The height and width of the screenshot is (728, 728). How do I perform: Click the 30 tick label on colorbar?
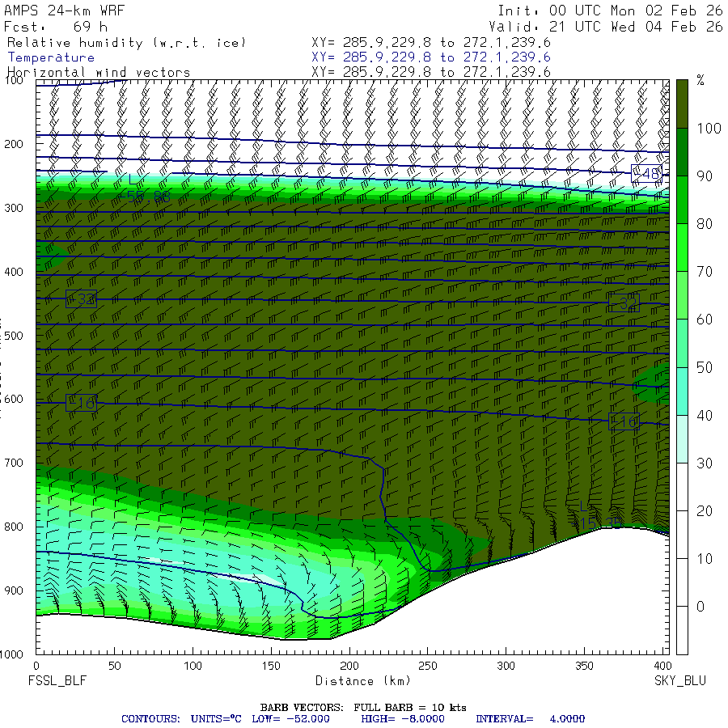pos(705,463)
